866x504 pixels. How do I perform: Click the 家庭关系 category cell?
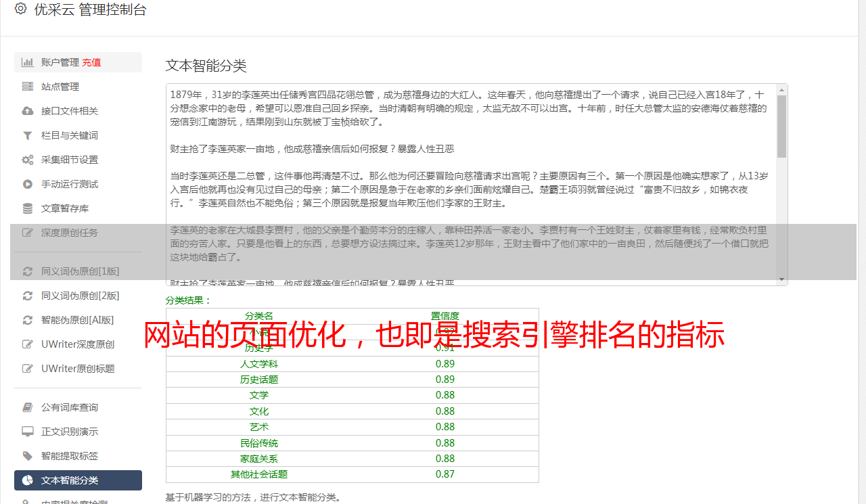click(259, 459)
